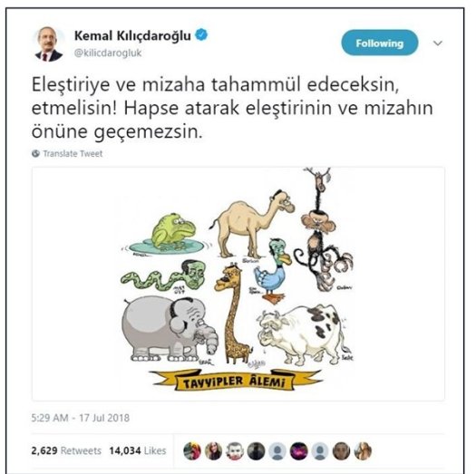Image resolution: width=476 pixels, height=474 pixels.
Task: Click the first default gray silhouette avatar
Action: [277, 451]
